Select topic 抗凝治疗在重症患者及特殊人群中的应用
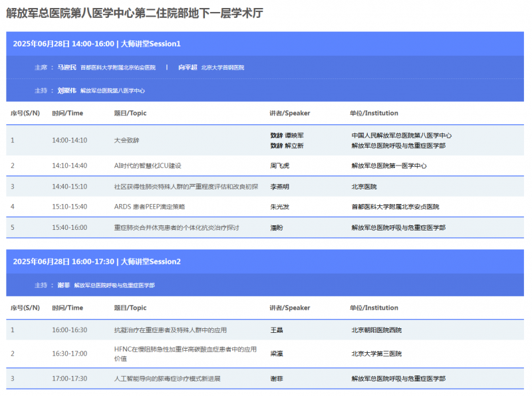The image size is (532, 396). coord(170,330)
